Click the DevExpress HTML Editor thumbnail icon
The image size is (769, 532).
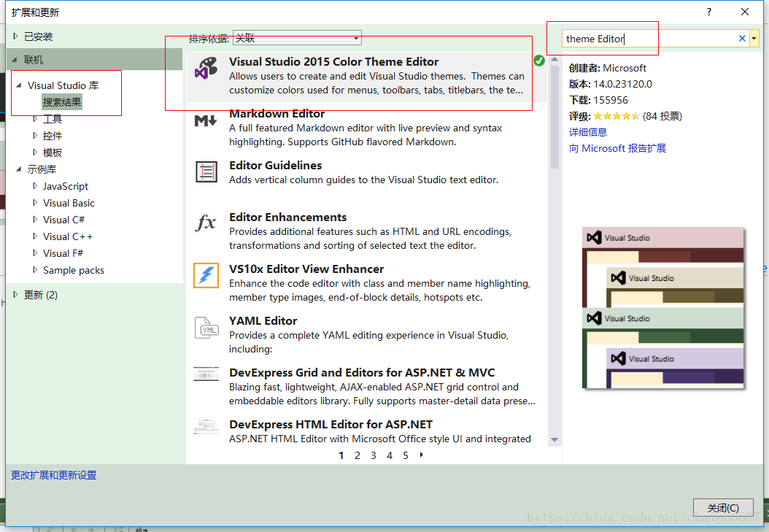[x=206, y=426]
